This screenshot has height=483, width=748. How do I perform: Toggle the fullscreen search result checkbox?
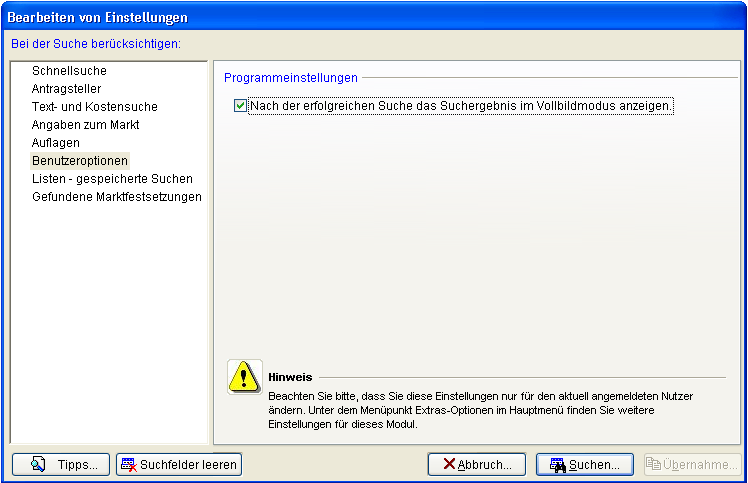click(x=240, y=105)
